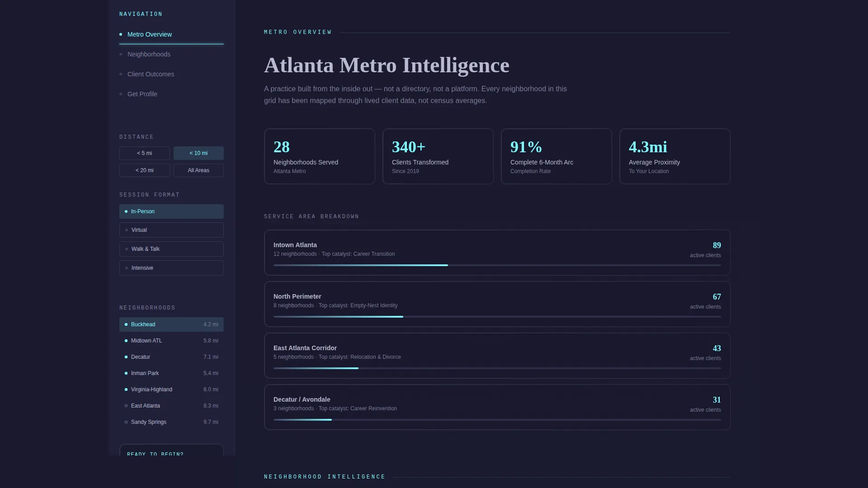Choose Decatur from neighborhoods list
Image resolution: width=868 pixels, height=488 pixels.
pos(171,357)
